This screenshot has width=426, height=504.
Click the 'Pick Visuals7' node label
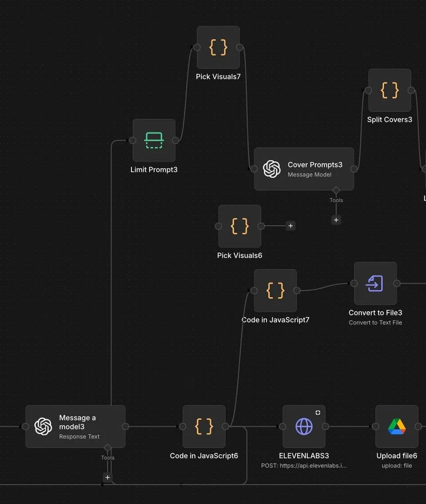pyautogui.click(x=219, y=77)
